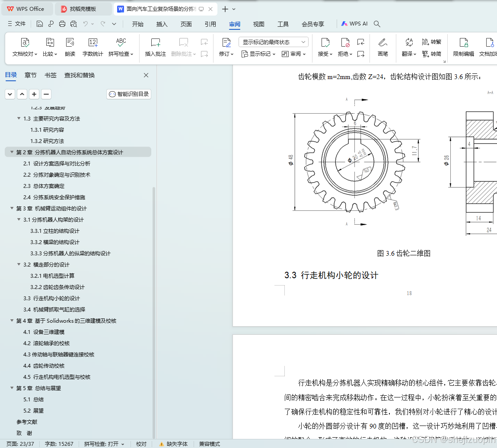Click the minus demote level button
The width and height of the screenshot is (497, 448).
(x=46, y=94)
